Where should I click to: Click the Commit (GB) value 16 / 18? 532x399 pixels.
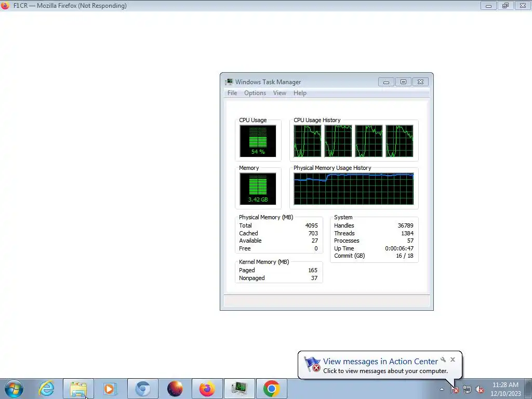[x=405, y=256]
